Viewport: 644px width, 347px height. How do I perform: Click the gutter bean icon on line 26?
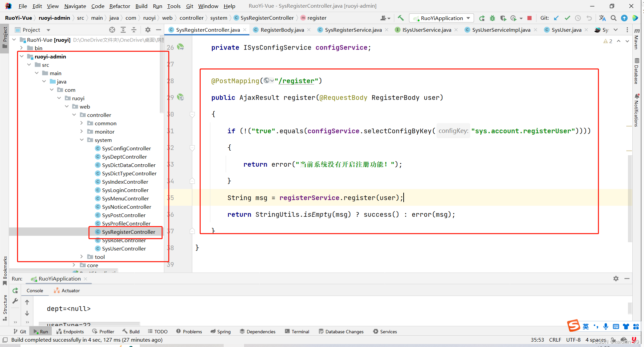[x=181, y=47]
